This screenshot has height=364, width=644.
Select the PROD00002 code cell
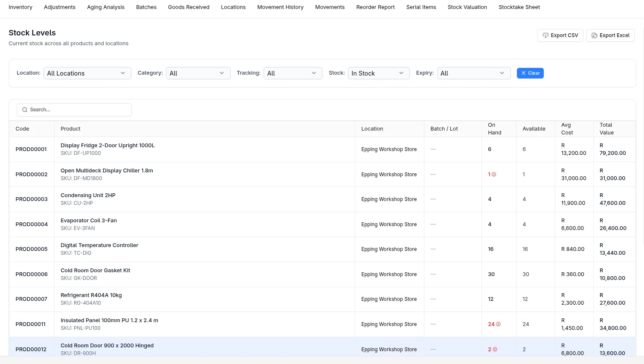tap(32, 175)
